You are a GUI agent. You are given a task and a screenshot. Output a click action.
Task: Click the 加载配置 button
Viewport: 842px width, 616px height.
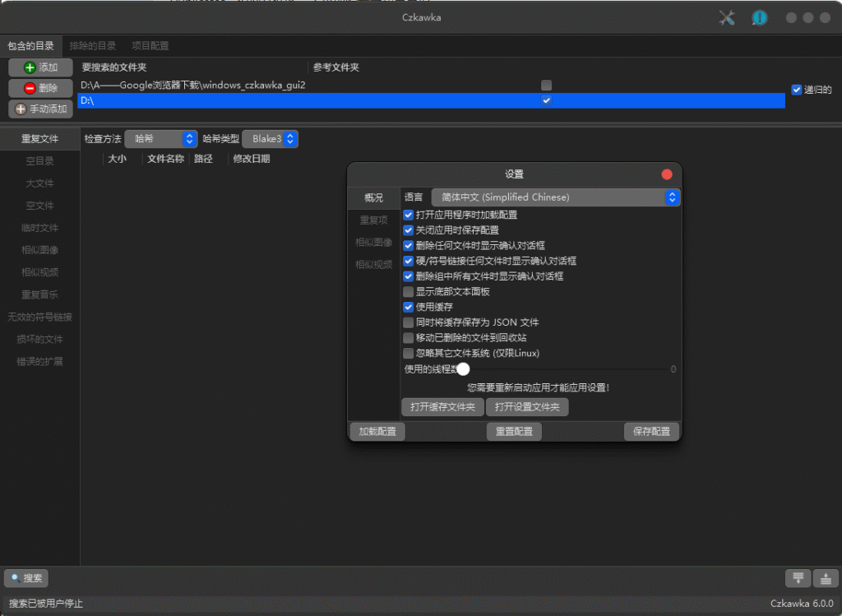(377, 431)
